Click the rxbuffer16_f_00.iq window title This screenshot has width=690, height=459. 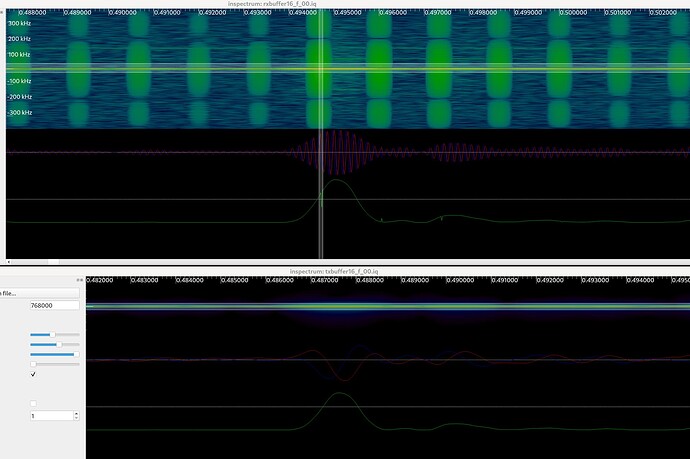[x=272, y=4]
